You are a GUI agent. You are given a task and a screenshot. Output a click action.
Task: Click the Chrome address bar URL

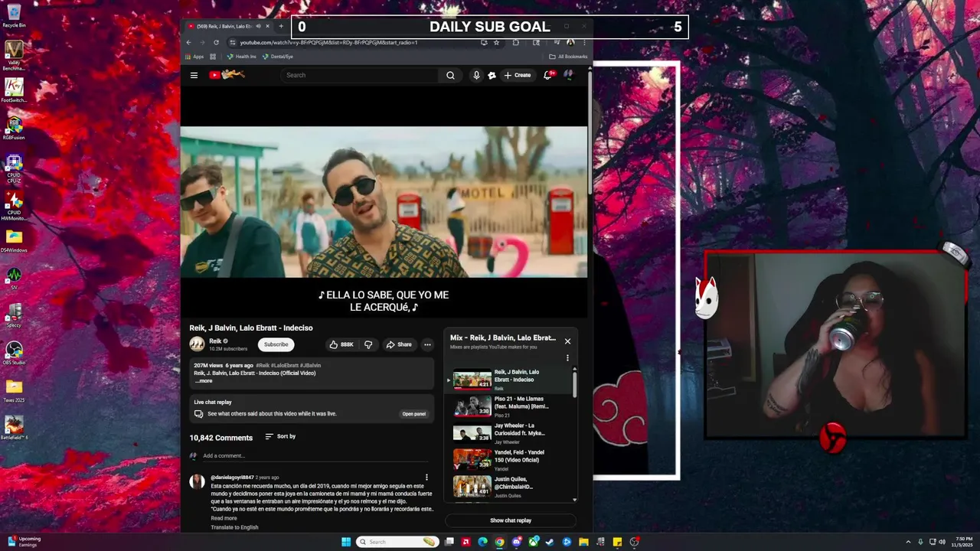[329, 43]
